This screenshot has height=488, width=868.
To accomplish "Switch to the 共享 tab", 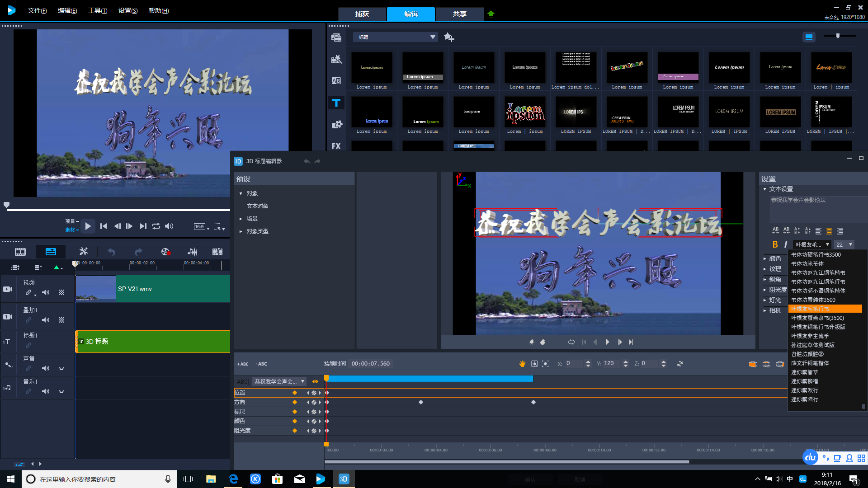I will [x=460, y=14].
